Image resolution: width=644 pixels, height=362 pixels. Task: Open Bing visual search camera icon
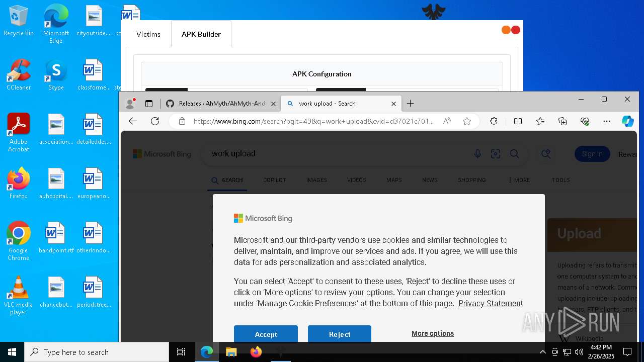click(x=496, y=154)
